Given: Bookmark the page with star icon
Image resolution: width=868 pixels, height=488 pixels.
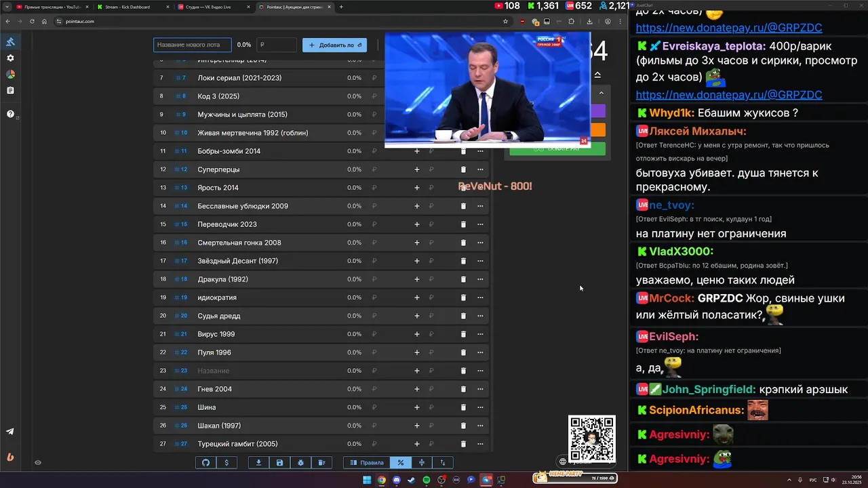Looking at the screenshot, I should [505, 21].
